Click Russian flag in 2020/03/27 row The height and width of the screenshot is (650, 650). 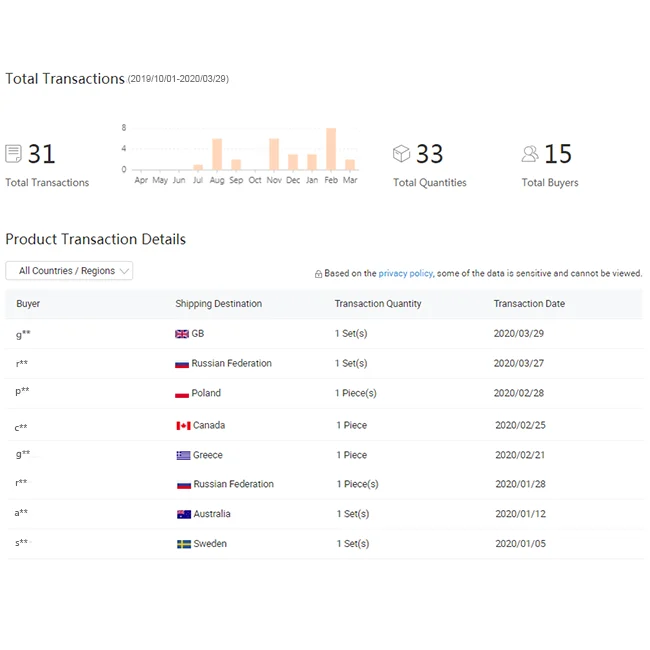click(x=182, y=364)
